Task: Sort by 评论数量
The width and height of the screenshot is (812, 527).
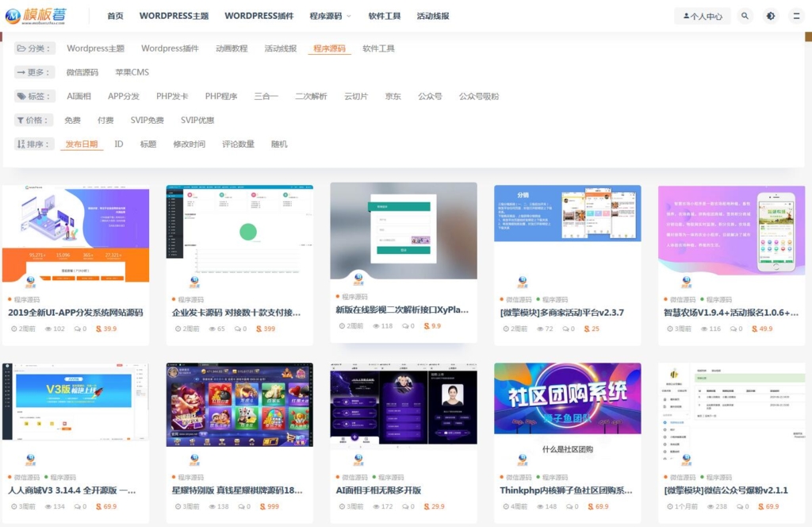Action: [238, 144]
